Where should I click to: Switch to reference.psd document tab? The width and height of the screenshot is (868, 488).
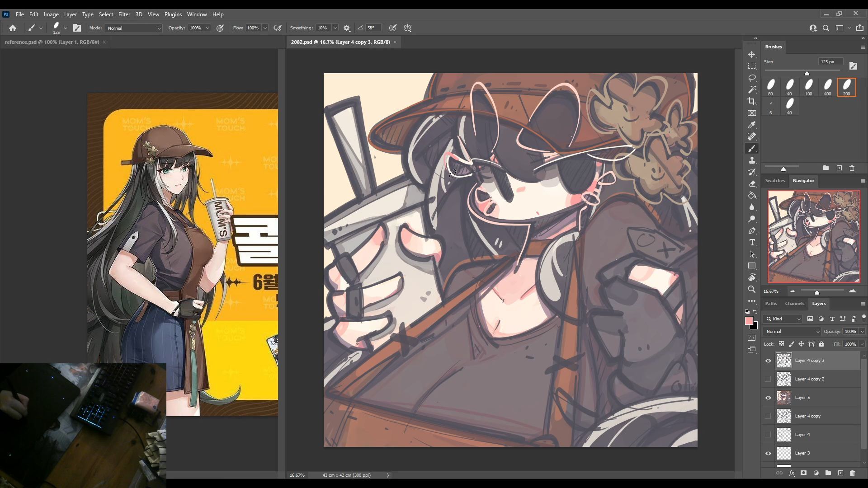(x=52, y=42)
